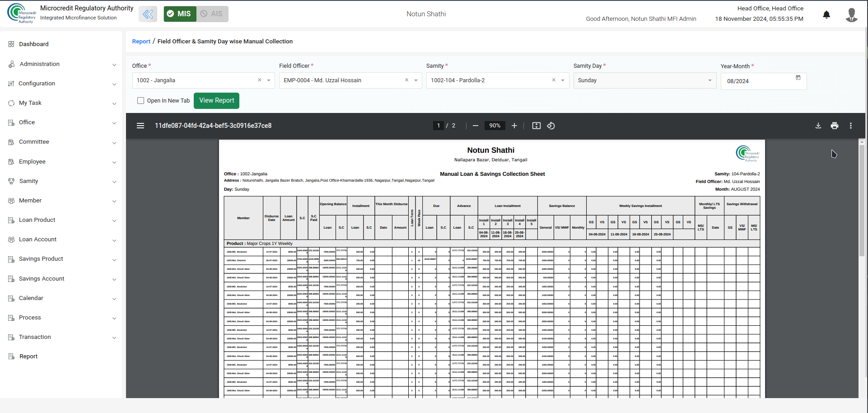This screenshot has width=868, height=413.
Task: Click the Administration sidebar icon
Action: point(11,64)
